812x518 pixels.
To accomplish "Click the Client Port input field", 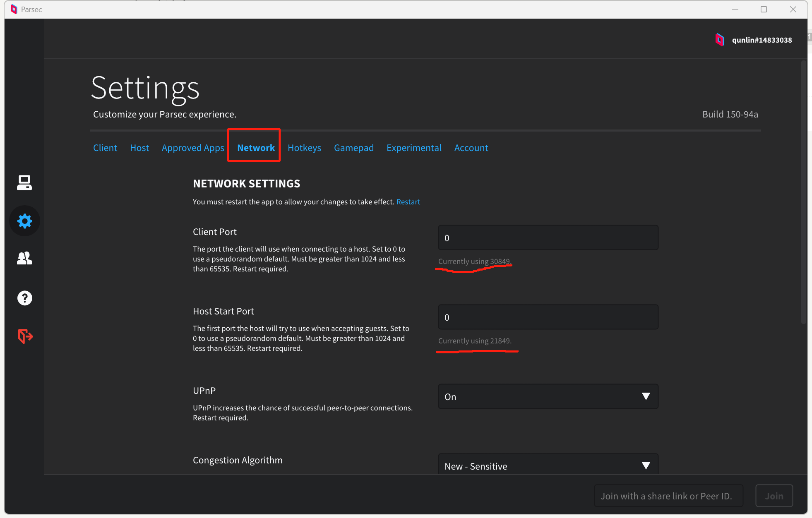I will 548,238.
